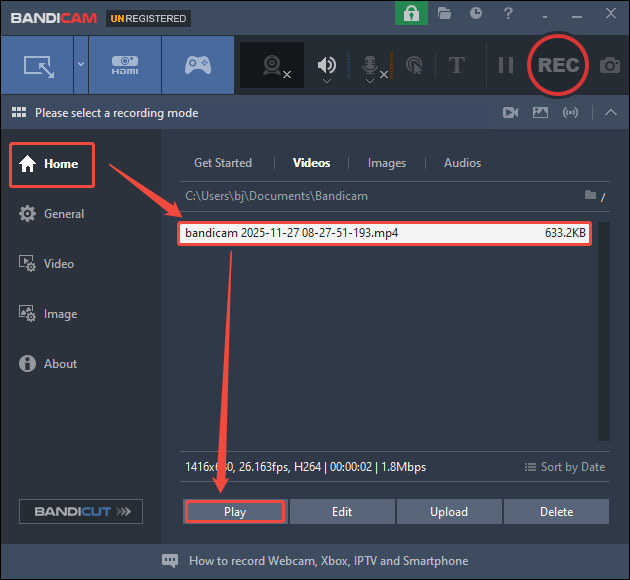This screenshot has width=630, height=580.
Task: Select the HDMI device recording mode
Action: coord(125,65)
